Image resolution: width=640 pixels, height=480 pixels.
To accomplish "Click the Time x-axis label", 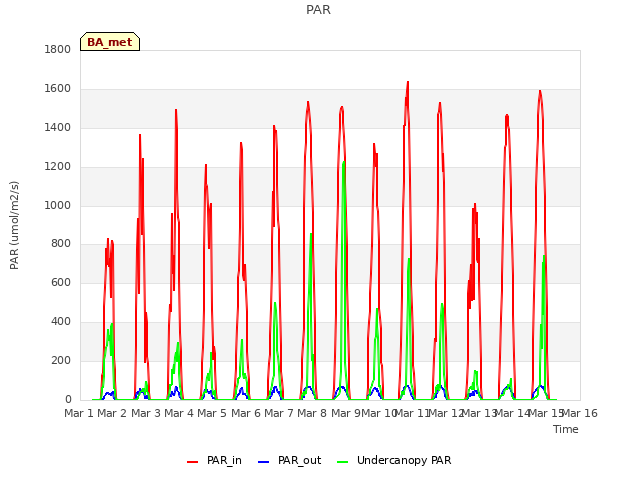I will (566, 429).
